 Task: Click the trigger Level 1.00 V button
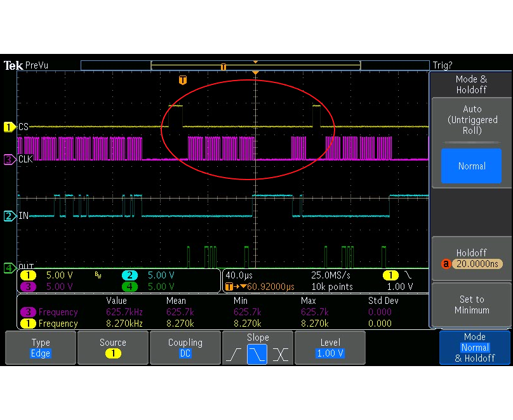point(330,348)
